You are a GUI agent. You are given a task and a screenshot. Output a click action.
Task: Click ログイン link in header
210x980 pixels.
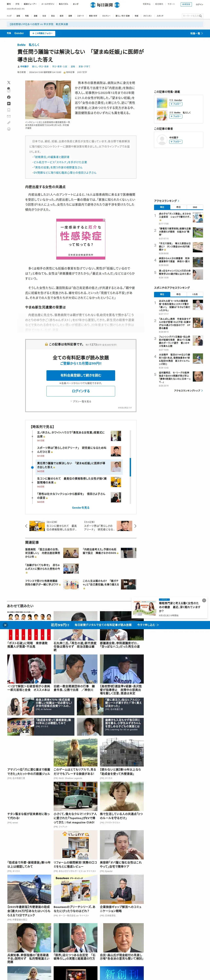(x=199, y=4)
